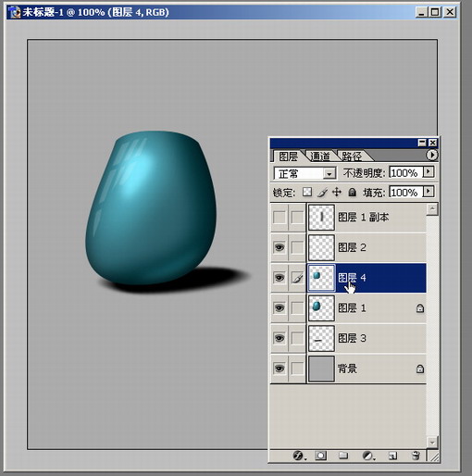Hide the 背景 layer
Viewport: 472px width, 476px height.
[279, 369]
